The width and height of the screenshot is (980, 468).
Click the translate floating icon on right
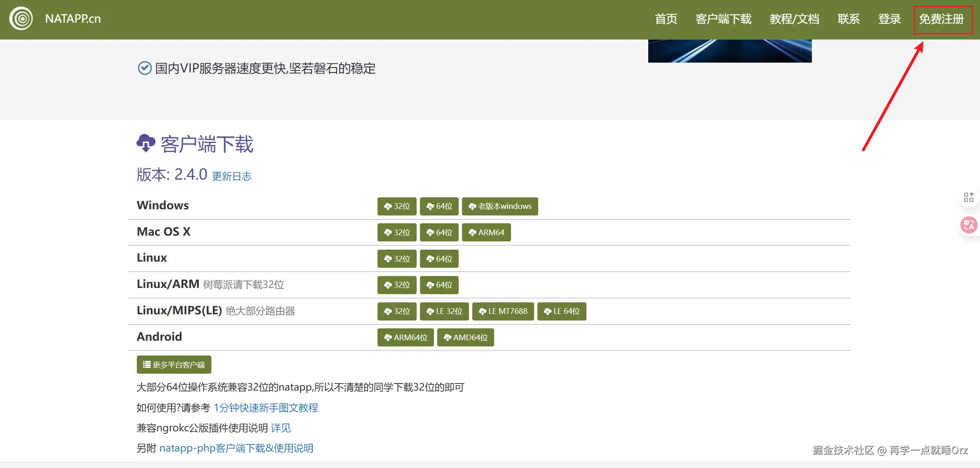click(968, 225)
